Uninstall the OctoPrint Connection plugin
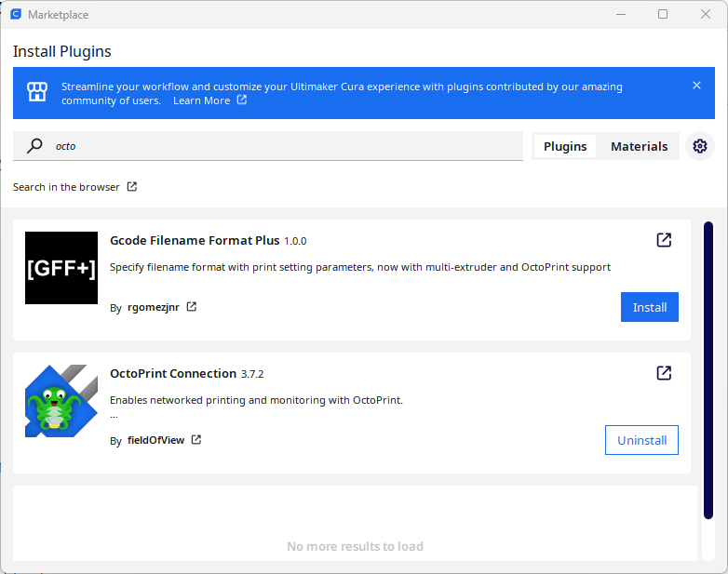Viewport: 728px width, 574px height. click(x=641, y=440)
